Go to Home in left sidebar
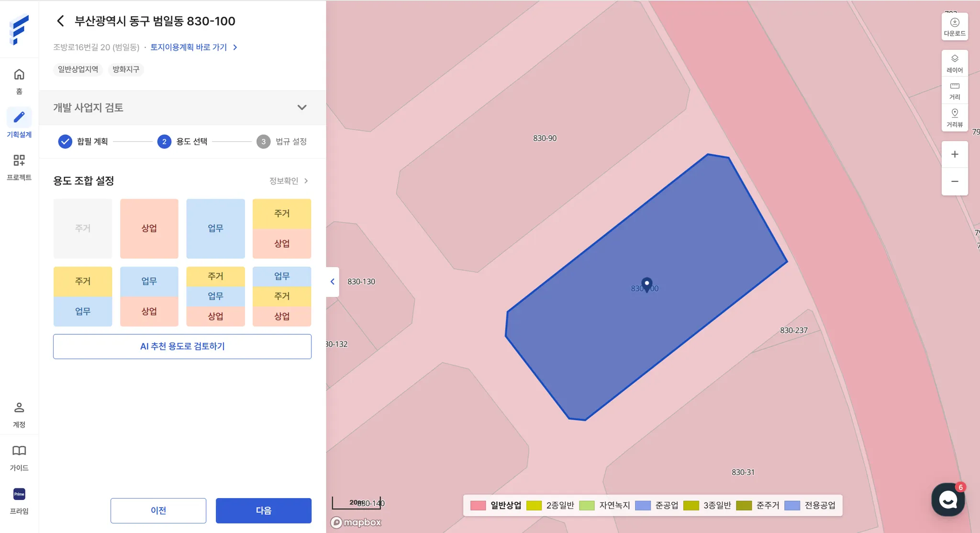Screen dimensions: 980x533 click(19, 81)
